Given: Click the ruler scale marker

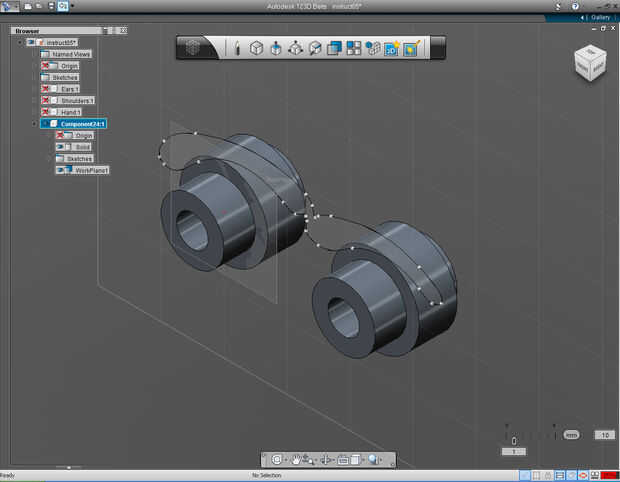Looking at the screenshot, I should point(514,440).
